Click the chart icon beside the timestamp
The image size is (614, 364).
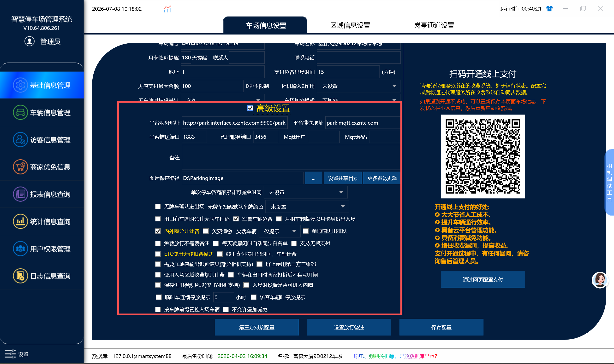168,9
